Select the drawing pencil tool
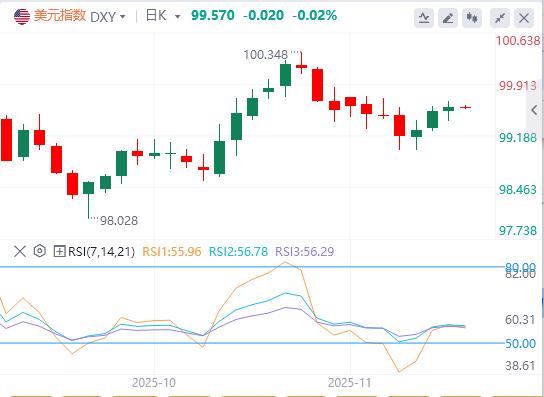544x397 pixels. [x=448, y=17]
